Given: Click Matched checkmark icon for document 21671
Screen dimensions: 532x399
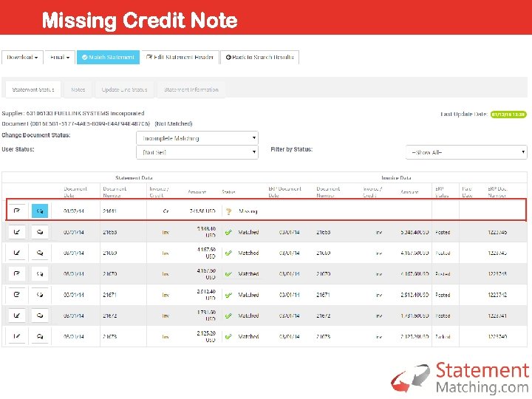Looking at the screenshot, I should pyautogui.click(x=228, y=295).
